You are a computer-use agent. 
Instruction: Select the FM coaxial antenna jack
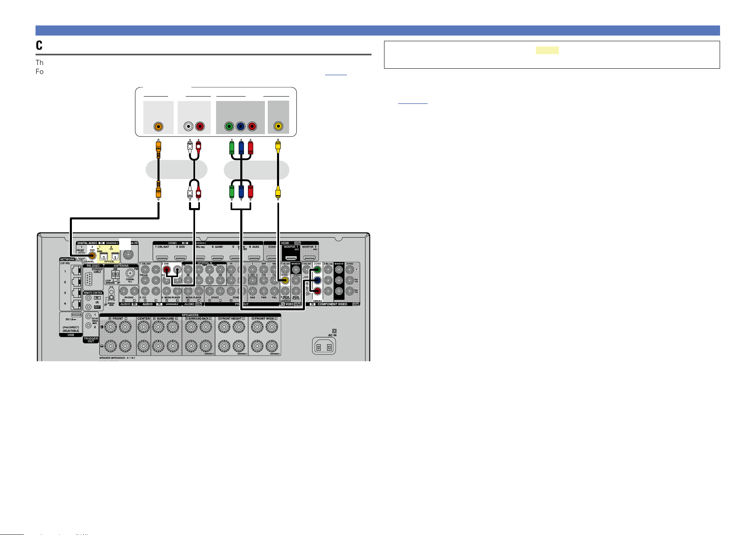pyautogui.click(x=130, y=274)
